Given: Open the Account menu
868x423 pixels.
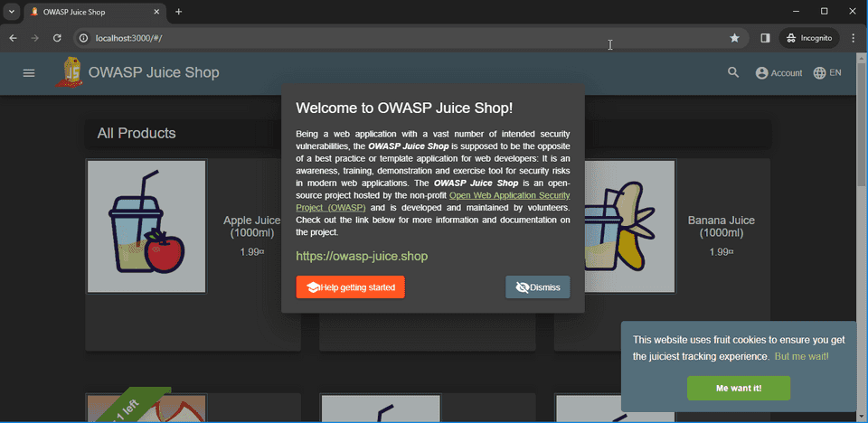Looking at the screenshot, I should coord(778,73).
